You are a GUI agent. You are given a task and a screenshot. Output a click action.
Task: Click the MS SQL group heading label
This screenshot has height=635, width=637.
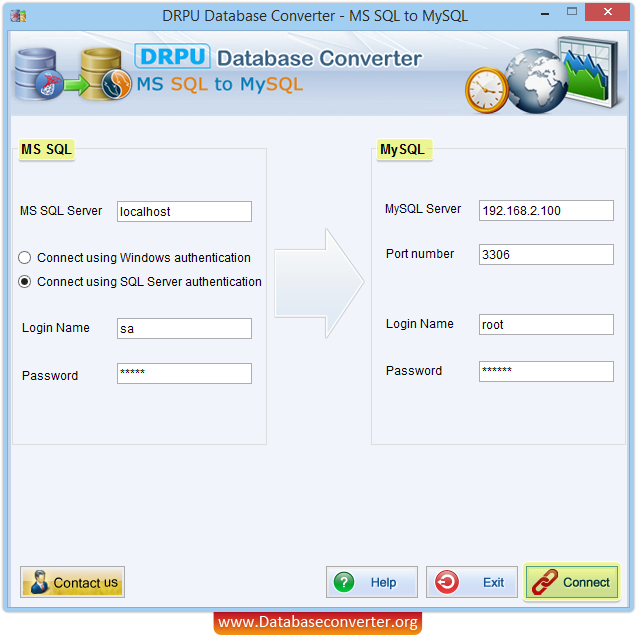click(47, 150)
